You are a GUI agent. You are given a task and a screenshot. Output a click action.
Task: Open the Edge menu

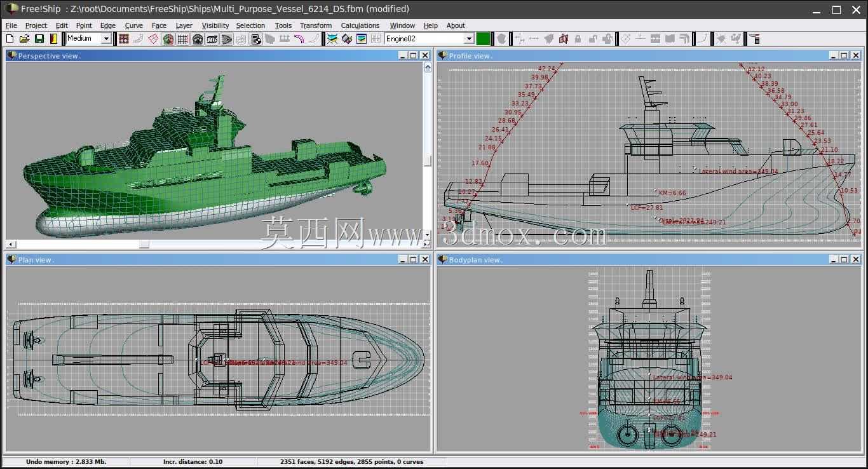[x=108, y=25]
